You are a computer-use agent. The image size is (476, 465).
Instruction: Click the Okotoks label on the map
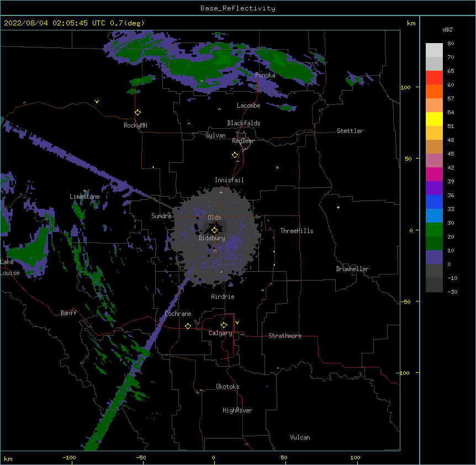coord(228,387)
